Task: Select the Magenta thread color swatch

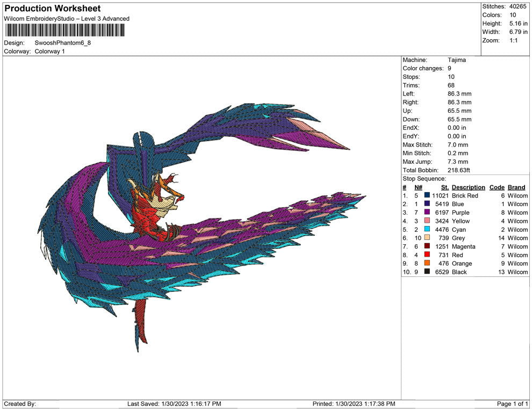Action: pos(427,247)
